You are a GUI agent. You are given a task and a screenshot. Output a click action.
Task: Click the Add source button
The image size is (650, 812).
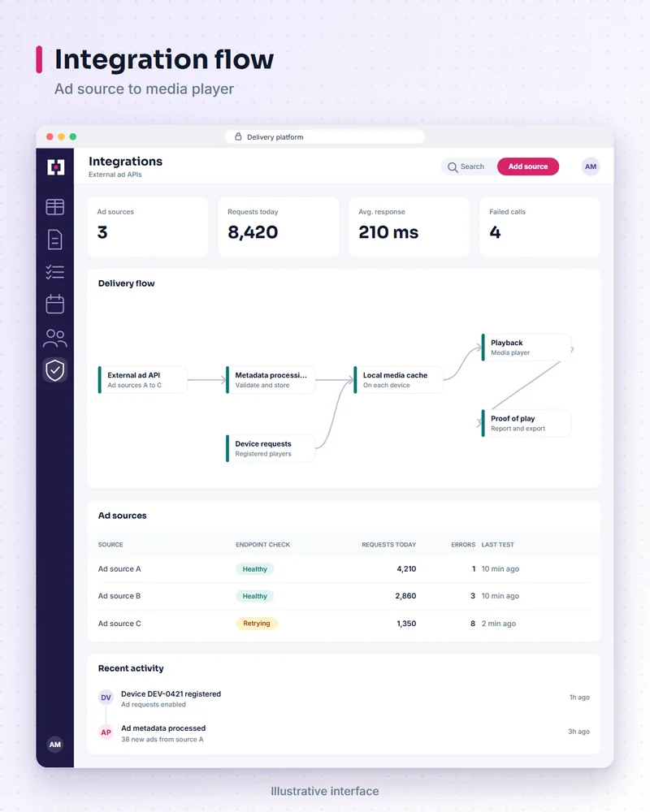pos(527,166)
